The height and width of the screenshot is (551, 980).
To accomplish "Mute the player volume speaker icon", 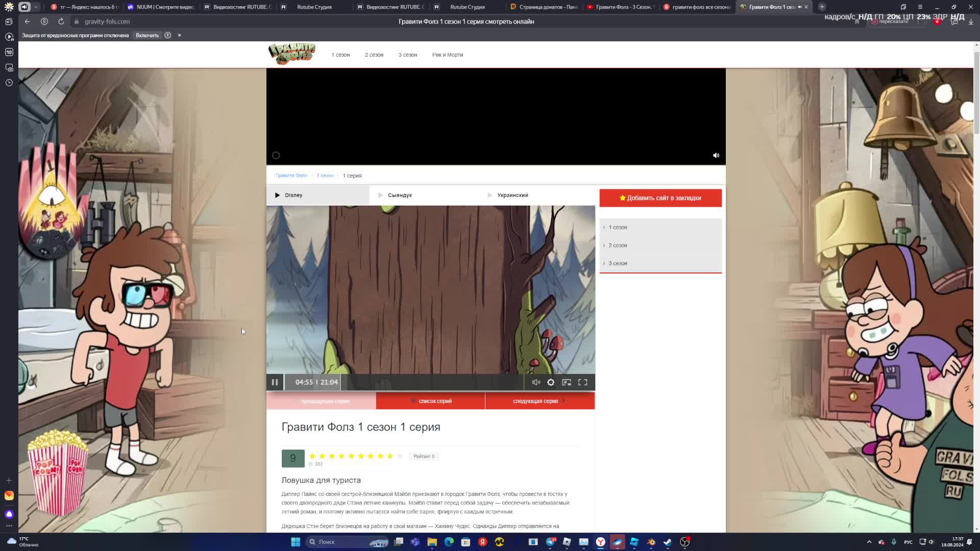I will click(536, 382).
